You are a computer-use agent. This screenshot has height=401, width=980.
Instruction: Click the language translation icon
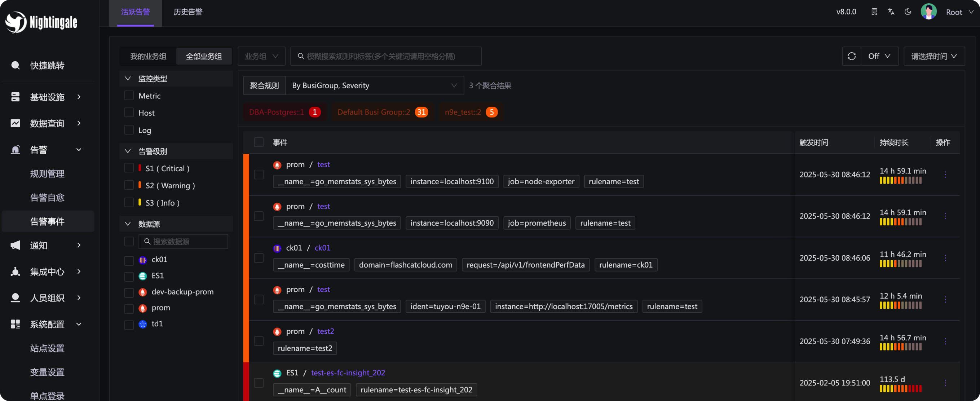tap(891, 12)
